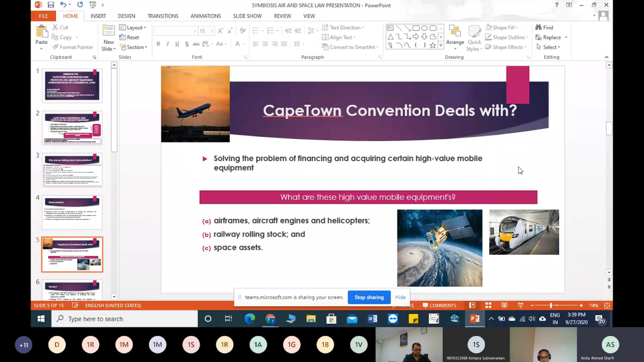This screenshot has width=644, height=362.
Task: Toggle text Shadow formatting
Action: coord(186,44)
